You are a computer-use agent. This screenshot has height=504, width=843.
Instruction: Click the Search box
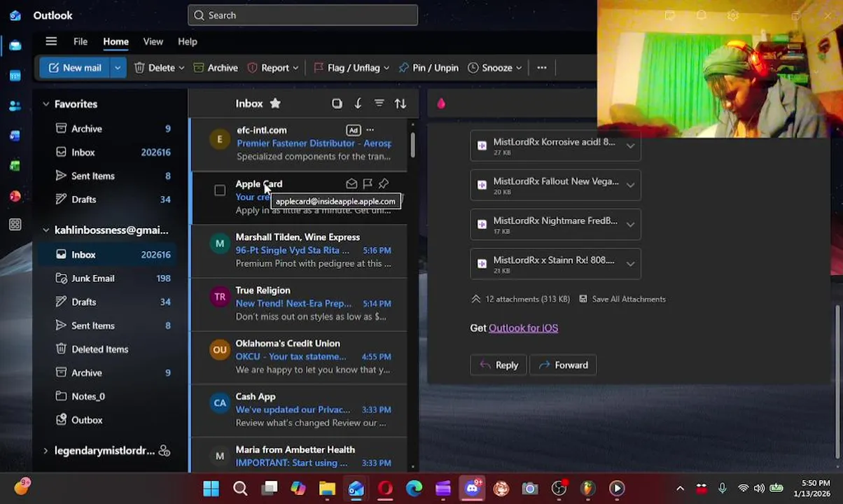point(302,15)
